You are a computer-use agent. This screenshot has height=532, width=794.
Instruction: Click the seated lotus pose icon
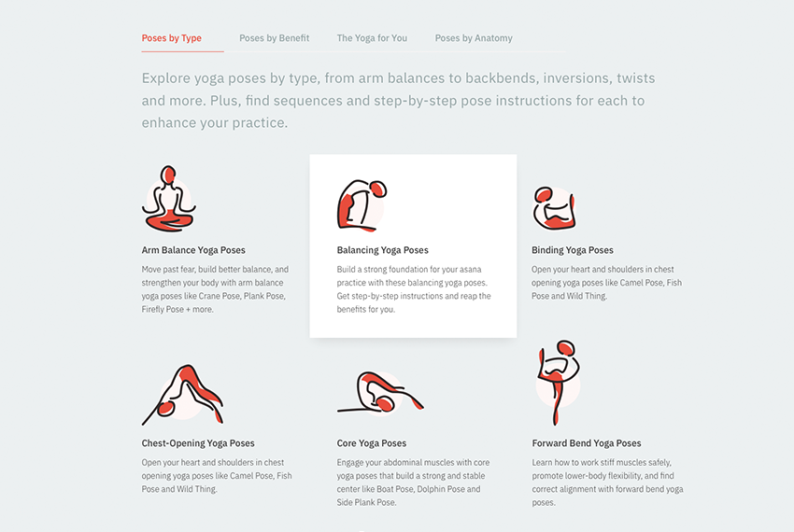169,199
